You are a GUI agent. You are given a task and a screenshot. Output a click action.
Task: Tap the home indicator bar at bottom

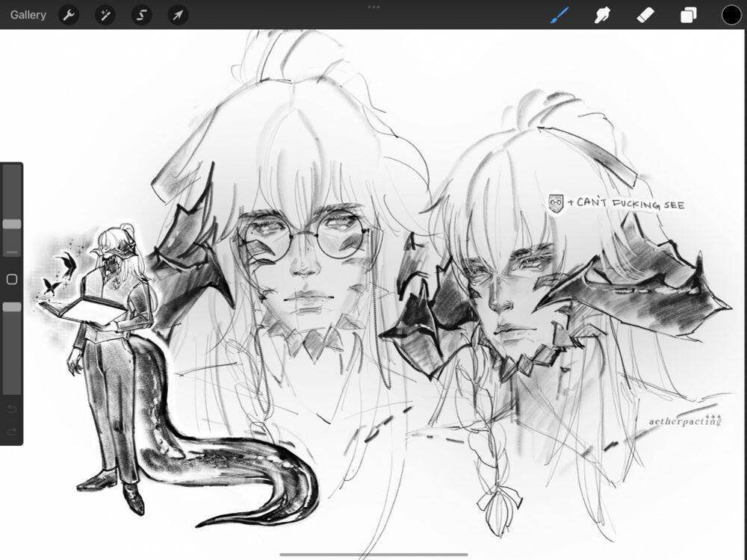point(373,554)
